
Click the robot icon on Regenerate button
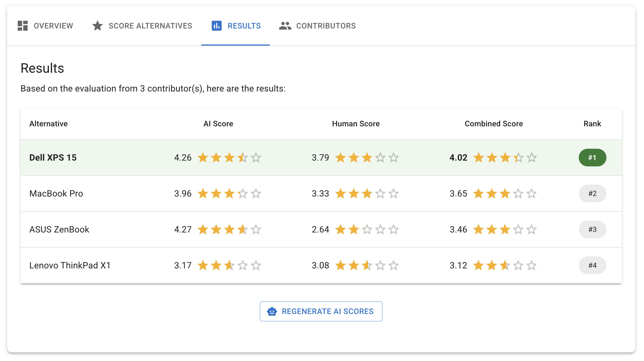click(x=272, y=311)
